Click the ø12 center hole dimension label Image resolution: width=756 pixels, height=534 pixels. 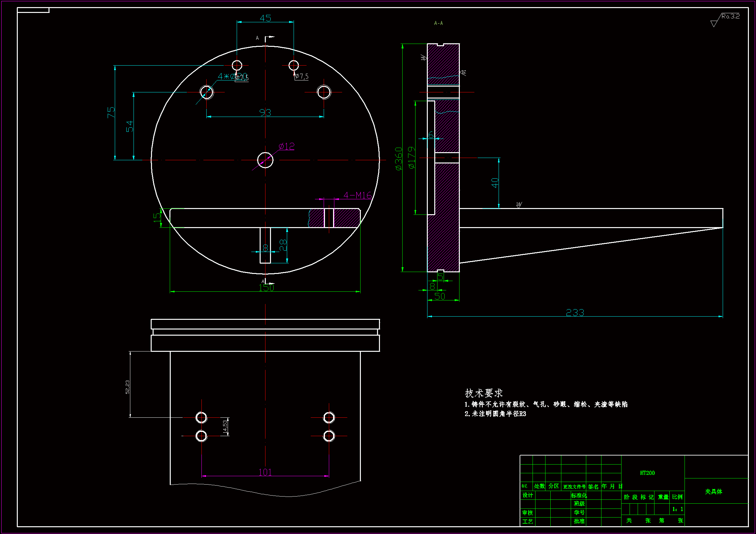pyautogui.click(x=286, y=146)
